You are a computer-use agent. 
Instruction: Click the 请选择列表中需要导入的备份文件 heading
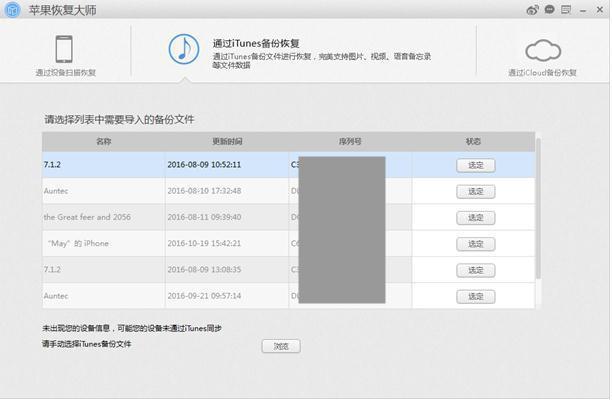pos(119,119)
